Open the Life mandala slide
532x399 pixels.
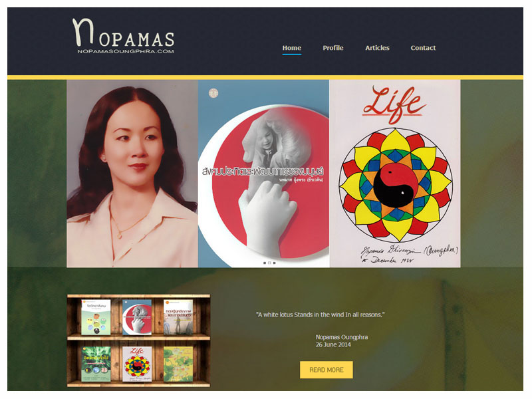(395, 174)
